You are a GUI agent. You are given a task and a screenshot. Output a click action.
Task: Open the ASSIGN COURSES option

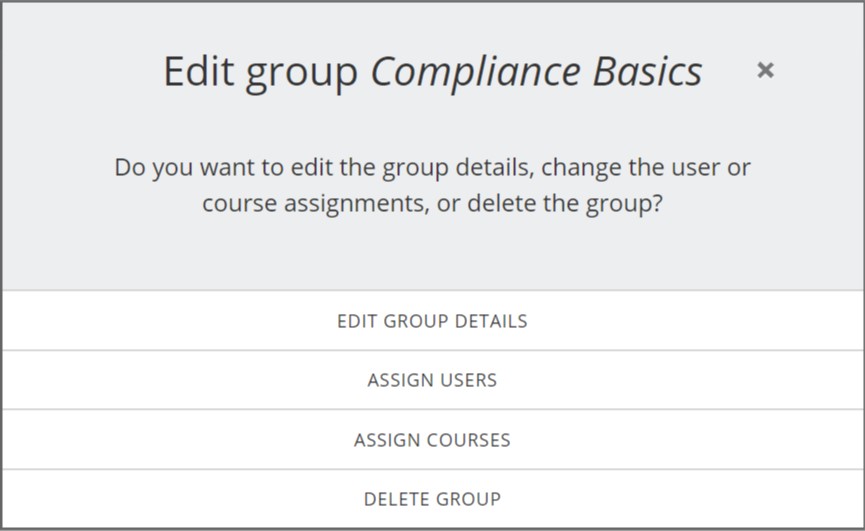point(432,440)
